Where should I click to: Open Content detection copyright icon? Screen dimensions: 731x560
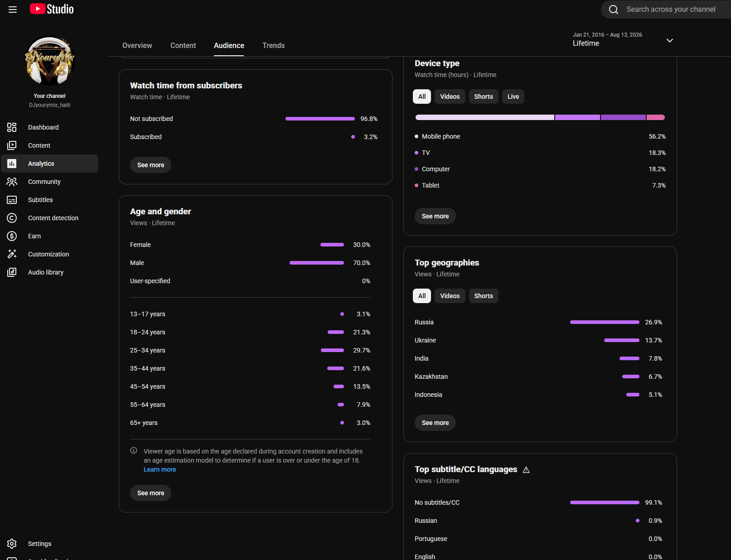click(x=12, y=218)
